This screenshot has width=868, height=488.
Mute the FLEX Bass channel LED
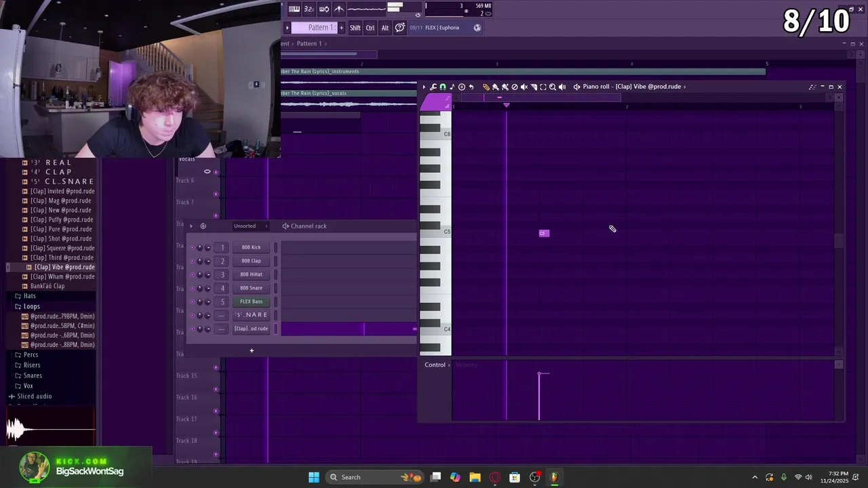point(192,302)
